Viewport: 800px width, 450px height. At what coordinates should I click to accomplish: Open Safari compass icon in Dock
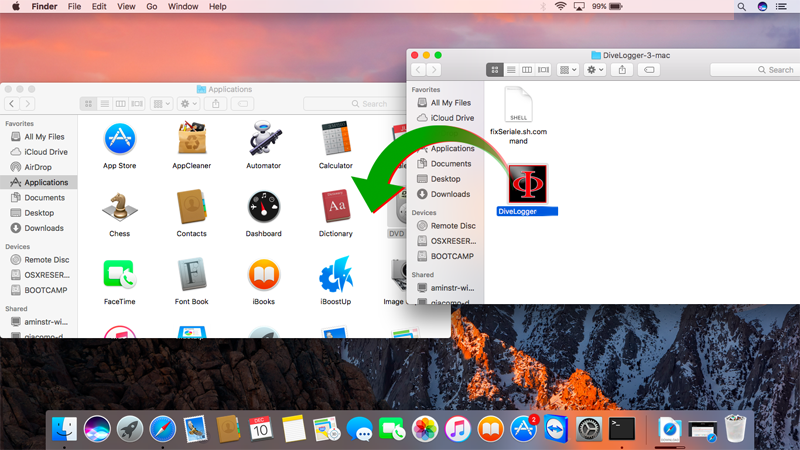tap(163, 429)
